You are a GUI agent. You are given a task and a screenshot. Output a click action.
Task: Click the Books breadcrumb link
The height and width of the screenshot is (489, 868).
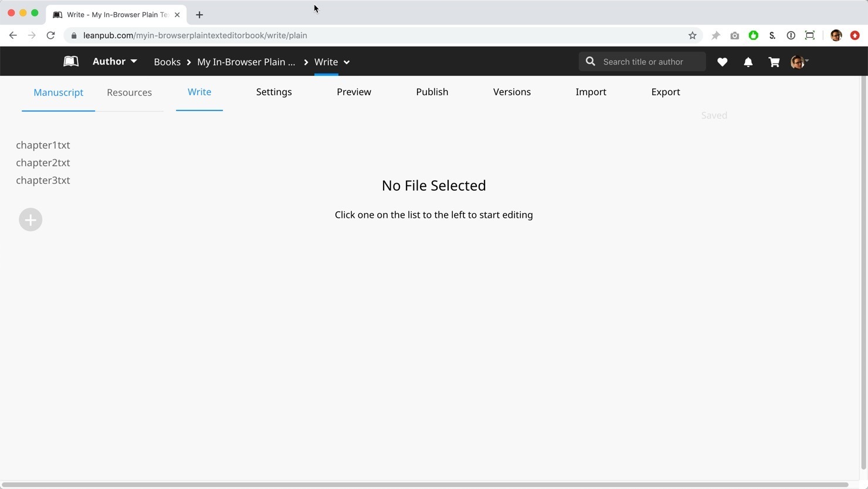tap(167, 62)
